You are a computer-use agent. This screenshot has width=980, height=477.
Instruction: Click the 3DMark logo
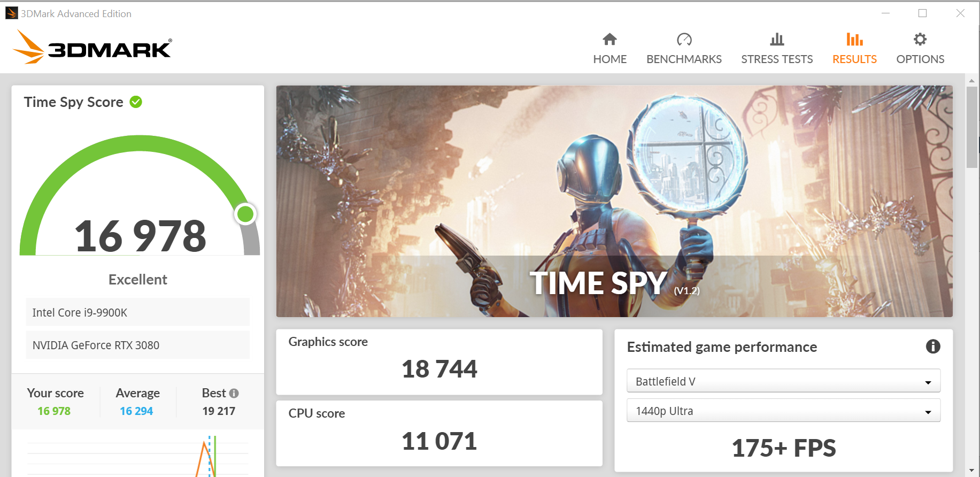click(92, 47)
